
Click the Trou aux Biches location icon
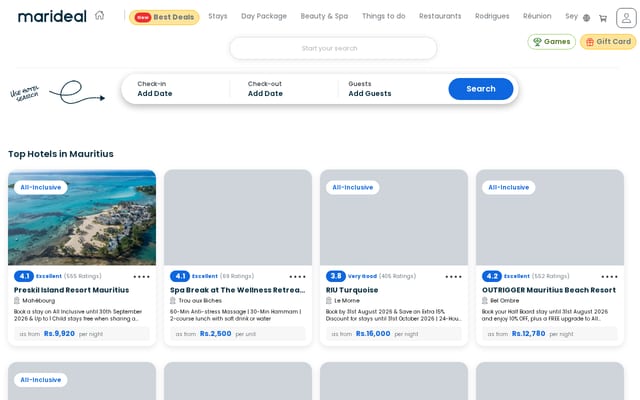click(173, 300)
